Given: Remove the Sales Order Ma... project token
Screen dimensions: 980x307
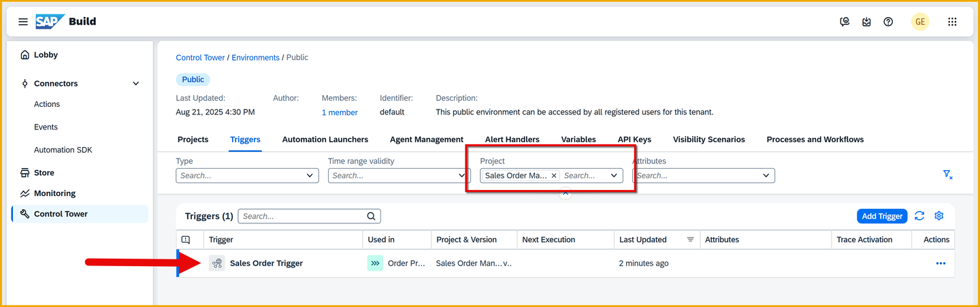Looking at the screenshot, I should 554,176.
